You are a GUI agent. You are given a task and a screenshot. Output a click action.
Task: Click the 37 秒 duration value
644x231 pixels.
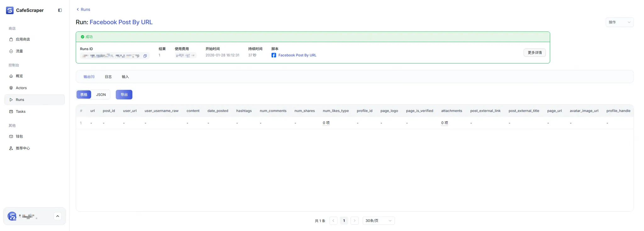[x=252, y=55]
